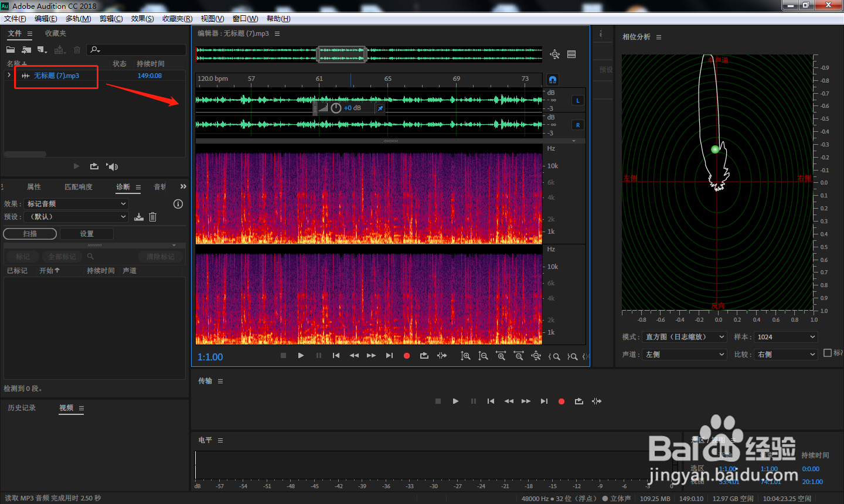Click Record in the 传输 panel

561,401
